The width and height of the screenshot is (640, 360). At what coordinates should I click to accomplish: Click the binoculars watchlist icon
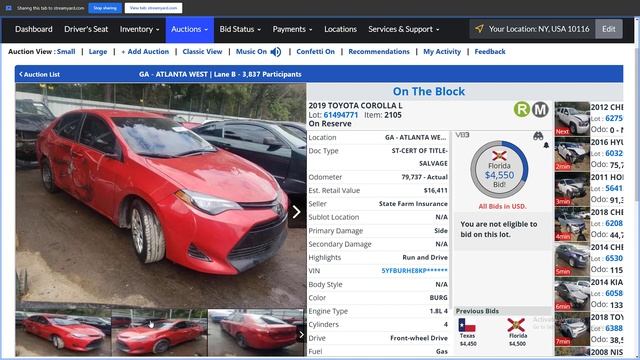tap(538, 136)
